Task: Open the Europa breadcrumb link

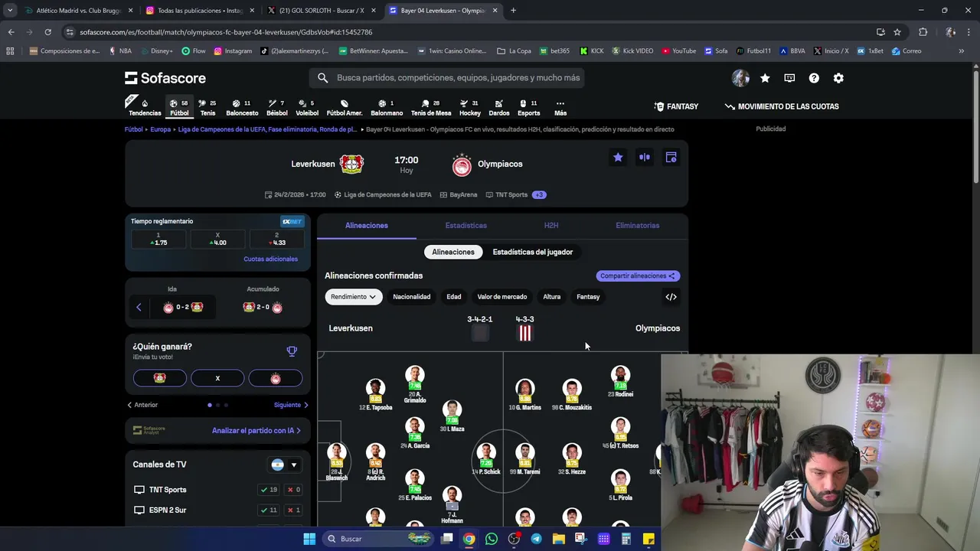Action: coord(161,129)
